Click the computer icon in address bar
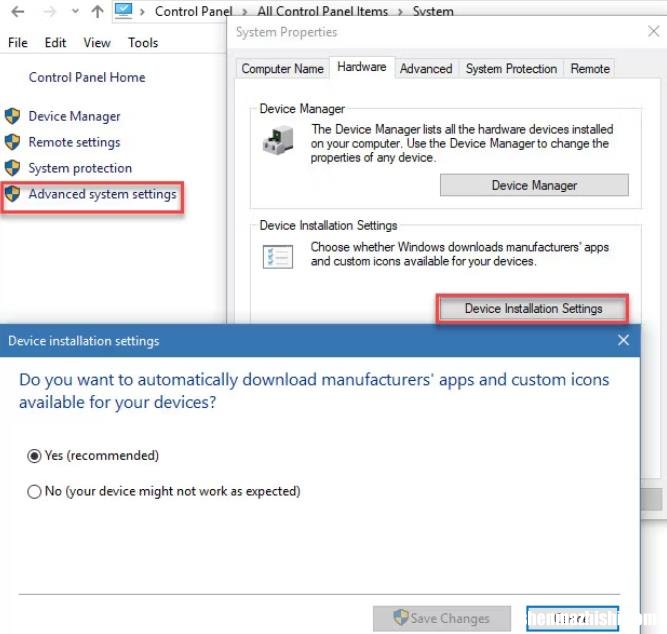The image size is (667, 634). point(123,11)
